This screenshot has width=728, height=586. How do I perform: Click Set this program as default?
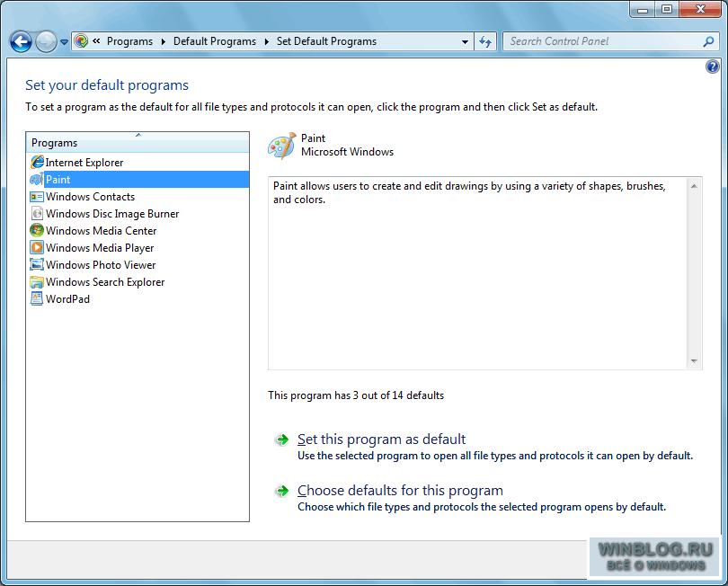381,439
